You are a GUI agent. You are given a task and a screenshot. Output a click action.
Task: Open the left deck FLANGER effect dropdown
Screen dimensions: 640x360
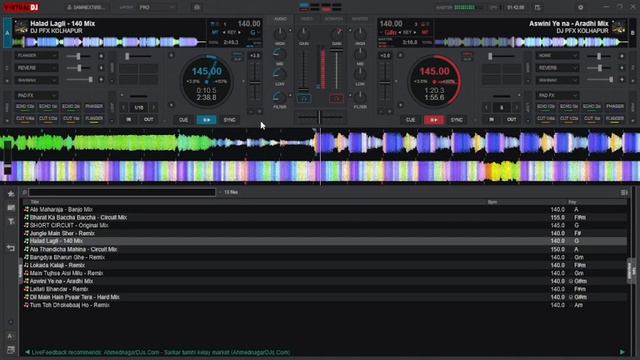(36, 56)
